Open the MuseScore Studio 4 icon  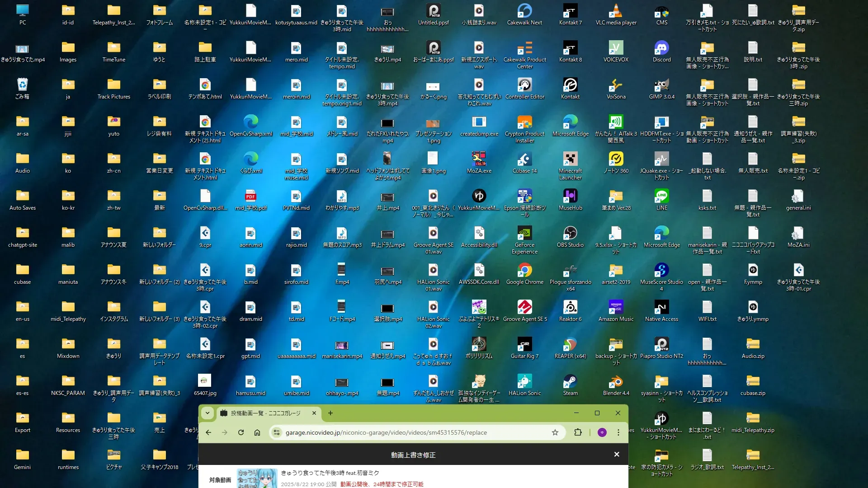661,270
